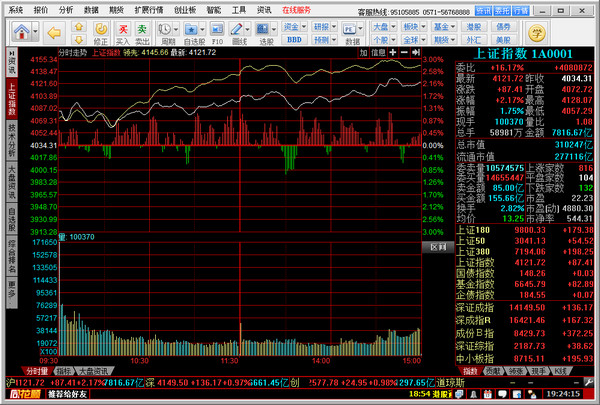
Task: Click the bell alert icon in status bar
Action: [473, 394]
